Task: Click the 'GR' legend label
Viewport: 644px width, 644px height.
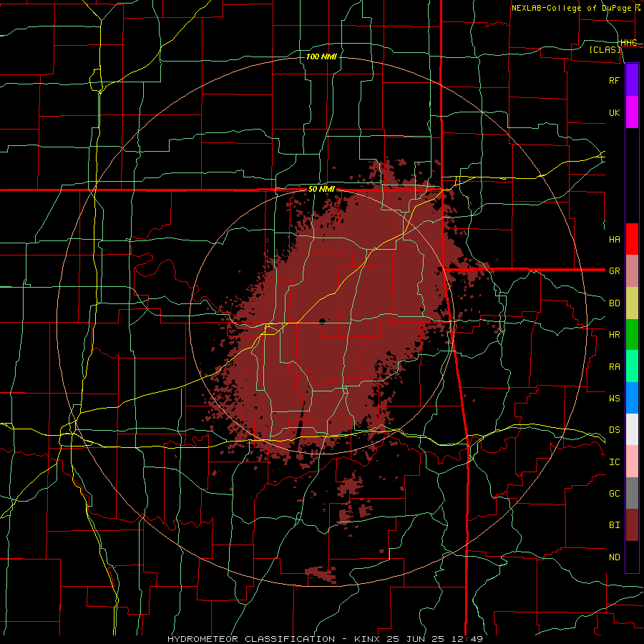Action: [x=614, y=271]
